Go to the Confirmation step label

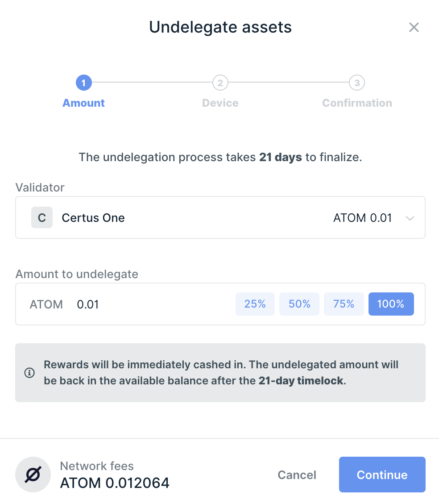(x=357, y=103)
